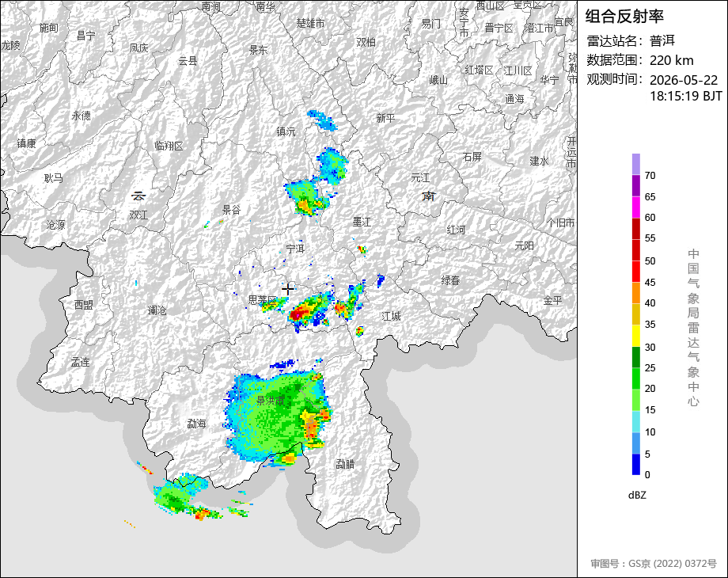Click the vertical 中国气象局雷达气象中心 text
728x578 pixels.
click(693, 328)
